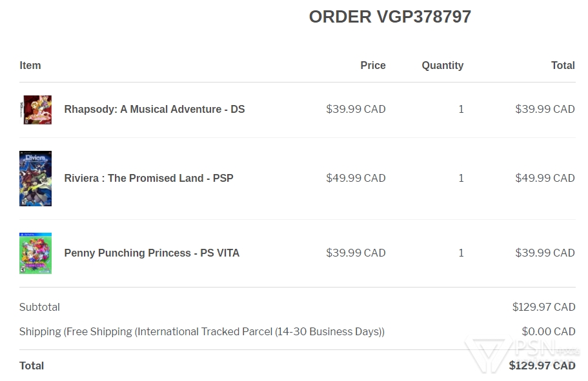Click the Total column header
This screenshot has width=588, height=381.
point(563,65)
